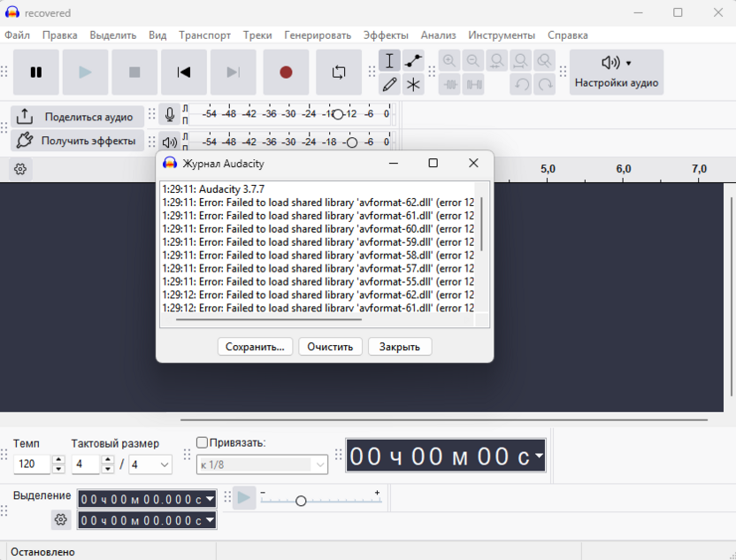
Task: Activate the Selection I-beam tool
Action: click(x=389, y=61)
